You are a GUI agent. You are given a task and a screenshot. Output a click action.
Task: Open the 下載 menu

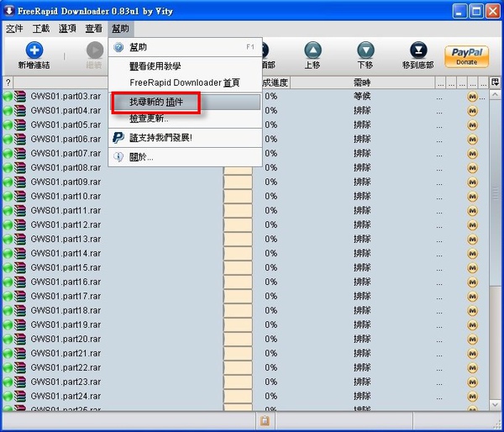tap(41, 29)
